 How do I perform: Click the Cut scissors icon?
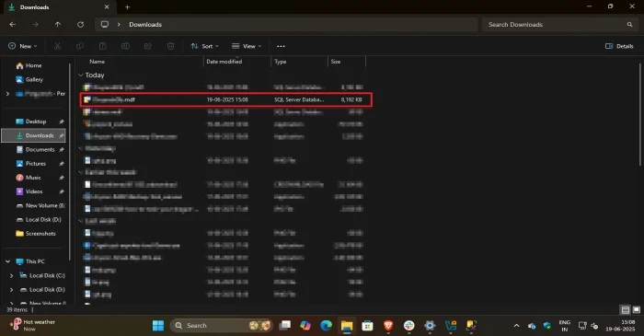57,46
